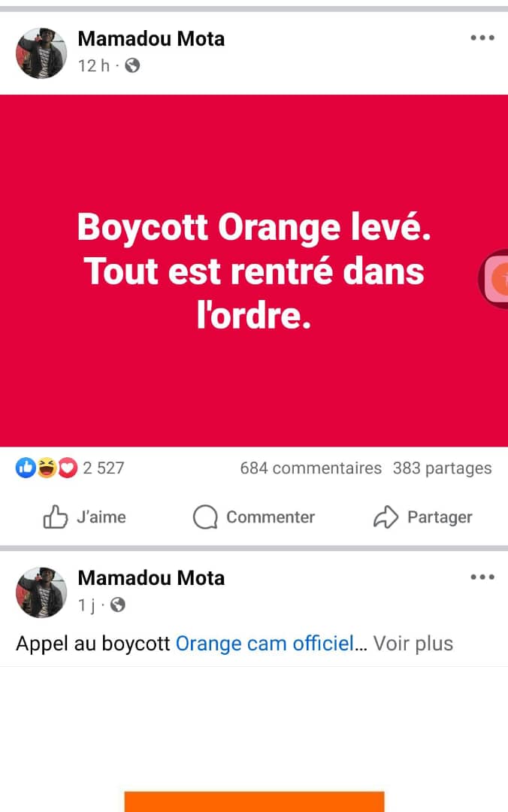Screen dimensions: 508x812
Task: Open the three-dot menu on the second post
Action: pyautogui.click(x=482, y=577)
